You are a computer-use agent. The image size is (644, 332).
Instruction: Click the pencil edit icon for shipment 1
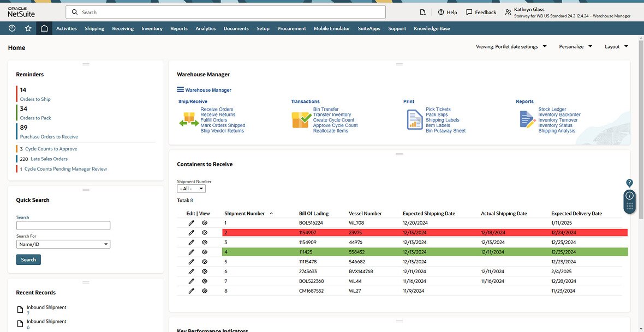click(x=191, y=223)
